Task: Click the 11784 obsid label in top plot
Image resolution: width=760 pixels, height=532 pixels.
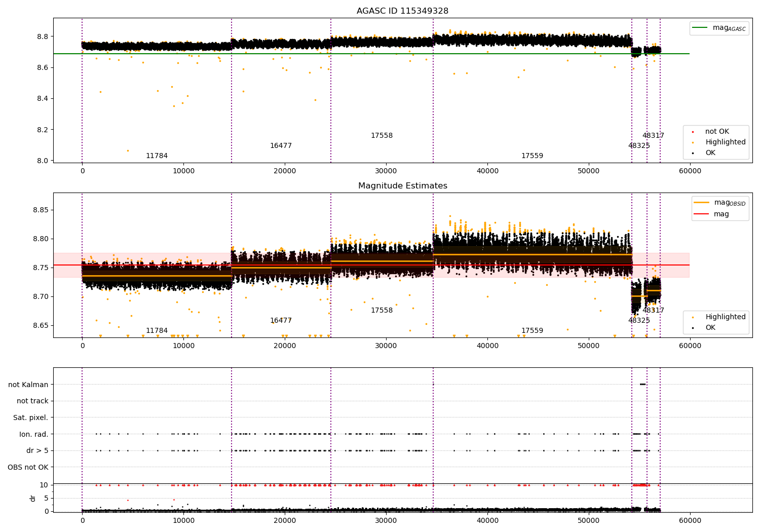Action: tap(157, 156)
